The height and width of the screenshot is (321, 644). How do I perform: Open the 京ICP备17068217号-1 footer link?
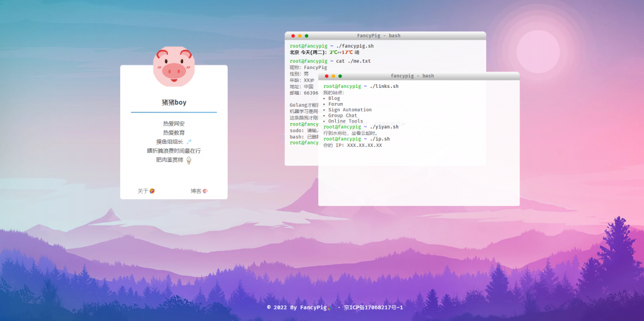(373, 307)
